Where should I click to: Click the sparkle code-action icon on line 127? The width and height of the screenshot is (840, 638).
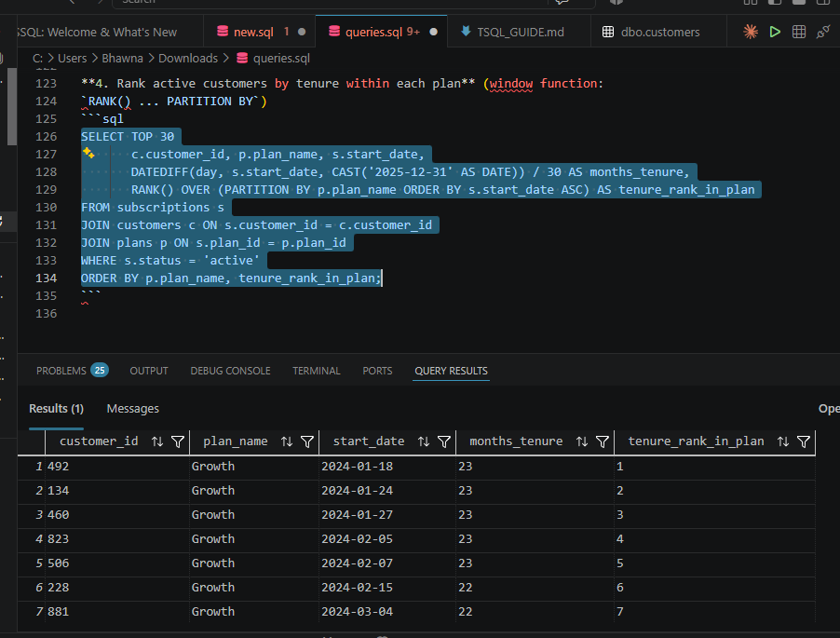88,154
